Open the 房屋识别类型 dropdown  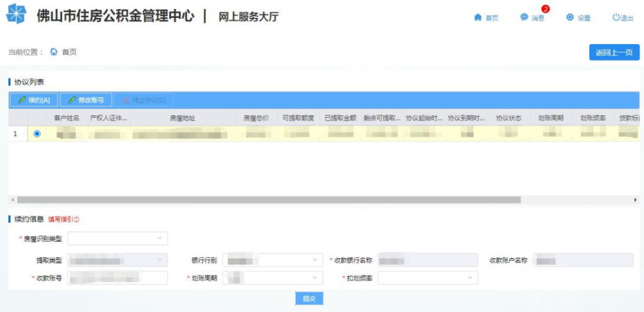pyautogui.click(x=118, y=239)
